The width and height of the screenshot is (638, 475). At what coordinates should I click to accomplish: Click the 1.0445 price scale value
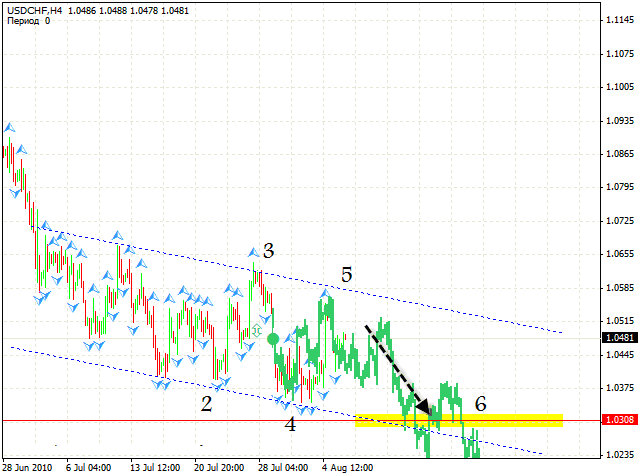click(620, 355)
